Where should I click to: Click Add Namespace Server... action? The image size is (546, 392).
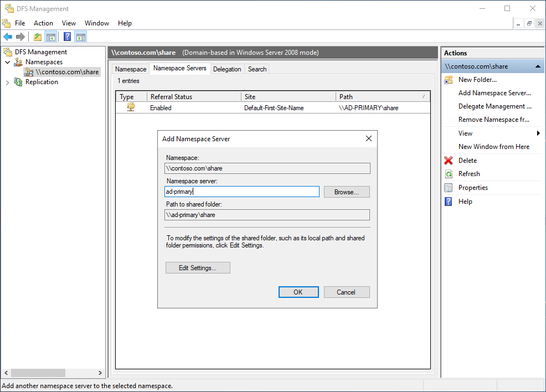[x=495, y=93]
